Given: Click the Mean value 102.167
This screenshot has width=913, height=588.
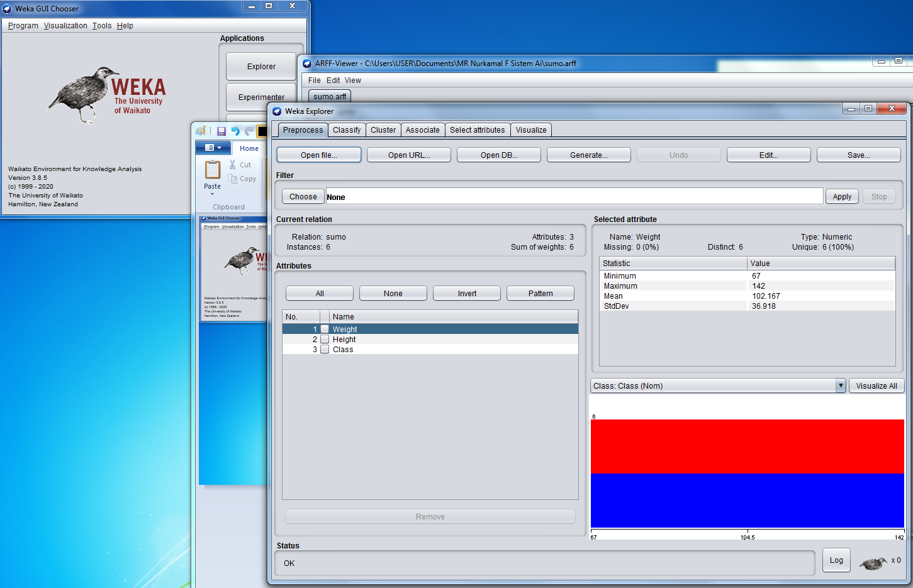Looking at the screenshot, I should [766, 296].
